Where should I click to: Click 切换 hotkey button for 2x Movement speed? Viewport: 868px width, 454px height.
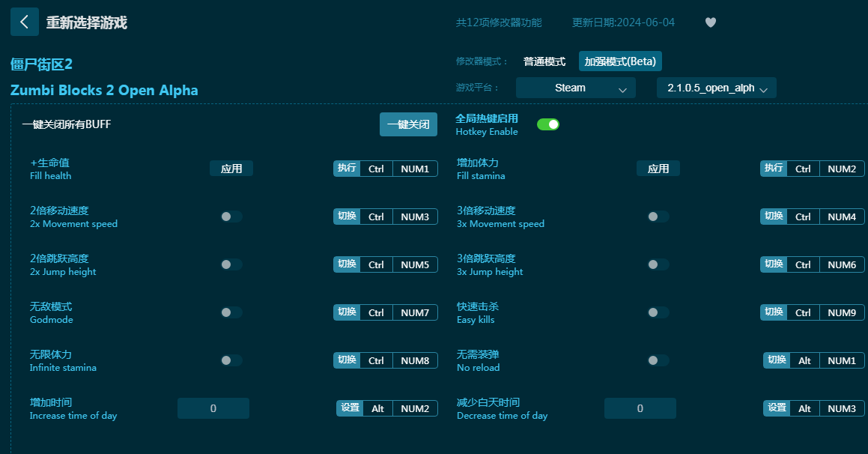tap(347, 217)
